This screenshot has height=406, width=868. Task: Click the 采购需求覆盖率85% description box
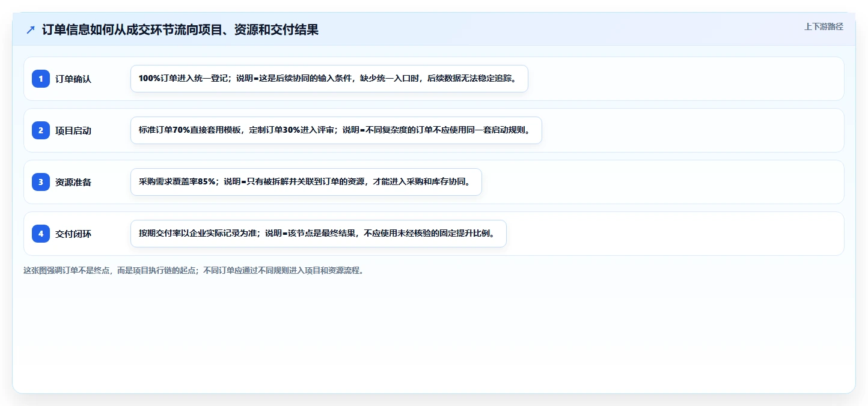306,182
